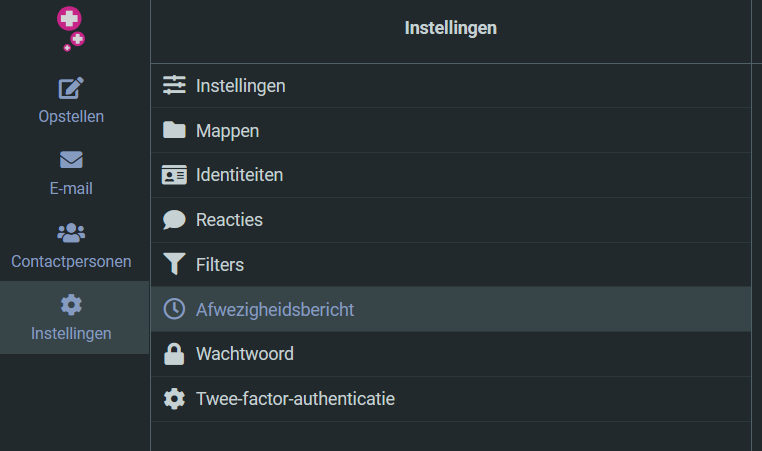Go to the Reacties section
Image resolution: width=762 pixels, height=451 pixels.
[x=229, y=220]
